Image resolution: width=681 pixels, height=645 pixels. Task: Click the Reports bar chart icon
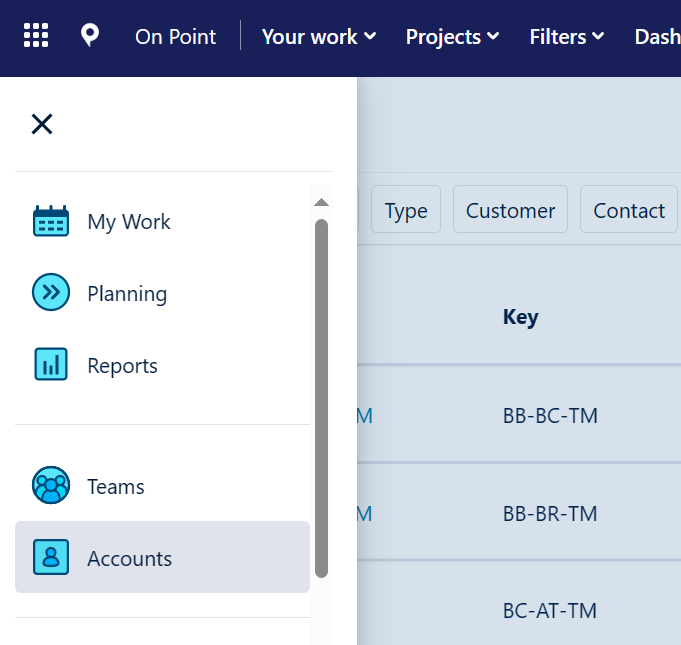point(51,366)
